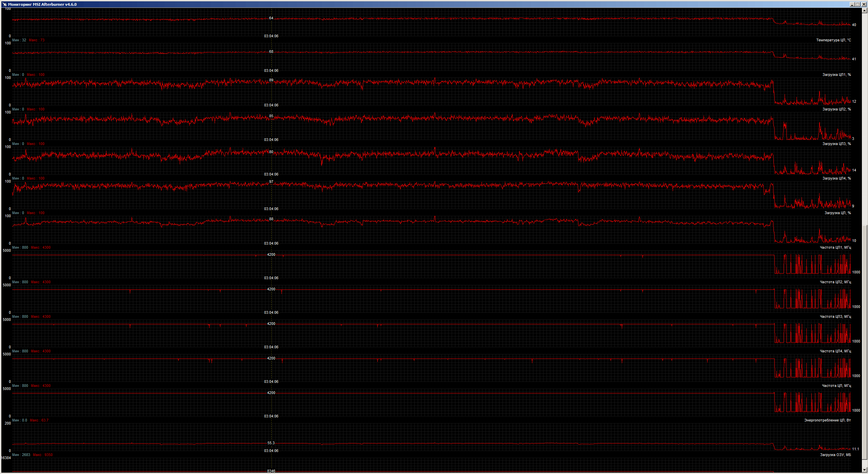Close the MSI Afterburner monitoring window

coord(864,4)
